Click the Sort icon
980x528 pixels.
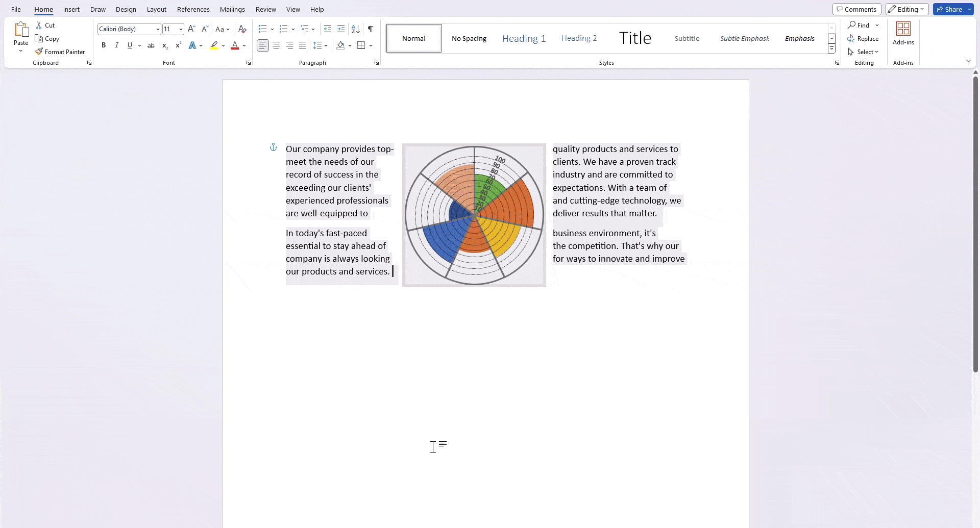coord(356,29)
